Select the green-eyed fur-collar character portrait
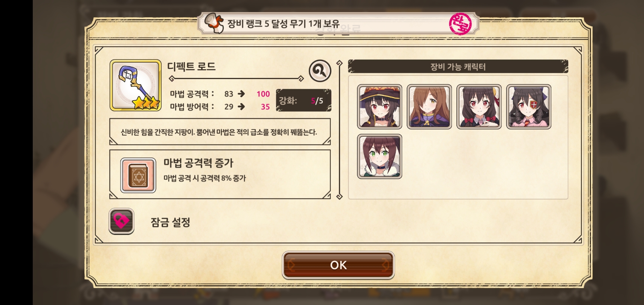 (x=380, y=156)
